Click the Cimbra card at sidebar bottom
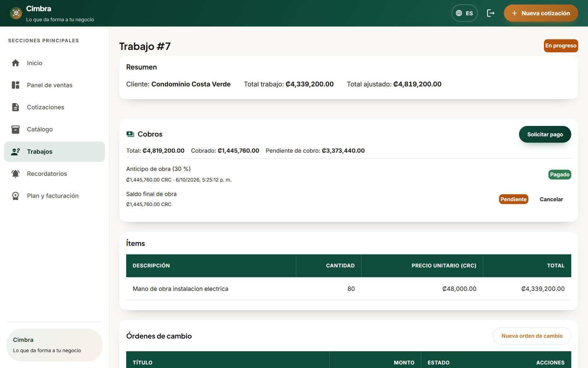Image resolution: width=588 pixels, height=368 pixels. (54, 345)
